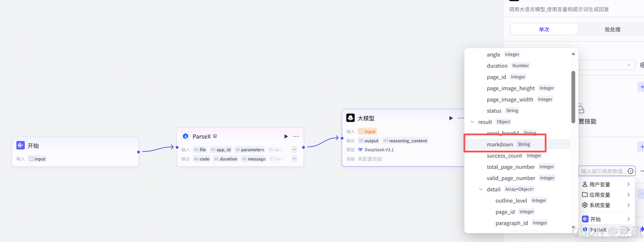
Task: Switch to the 批处理 batch tab
Action: click(x=612, y=29)
